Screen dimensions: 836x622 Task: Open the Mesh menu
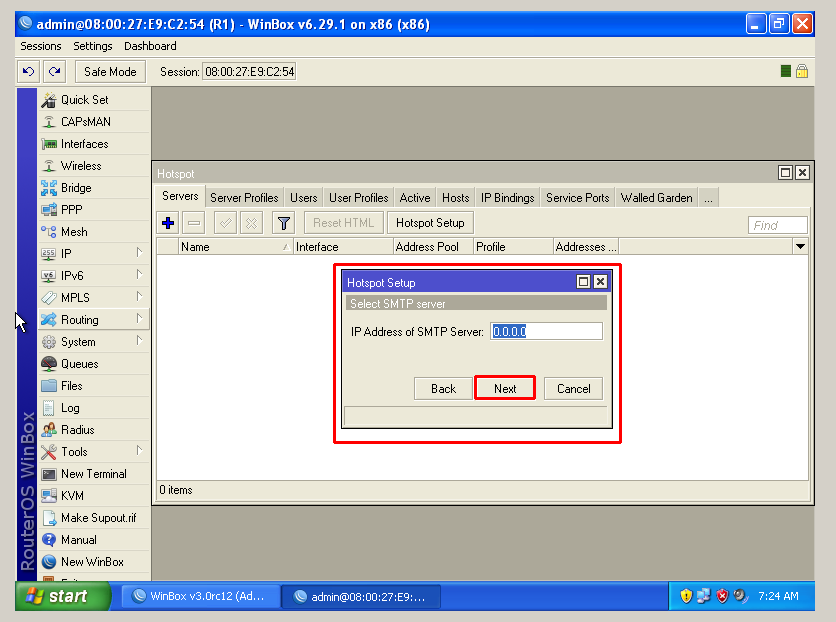coord(94,232)
